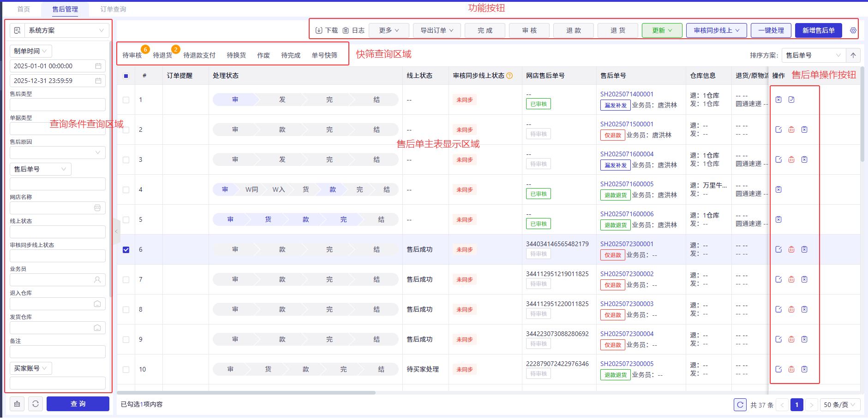Screen dimensions: 868x419
Task: Tick the checkbox for row 10
Action: pos(126,370)
